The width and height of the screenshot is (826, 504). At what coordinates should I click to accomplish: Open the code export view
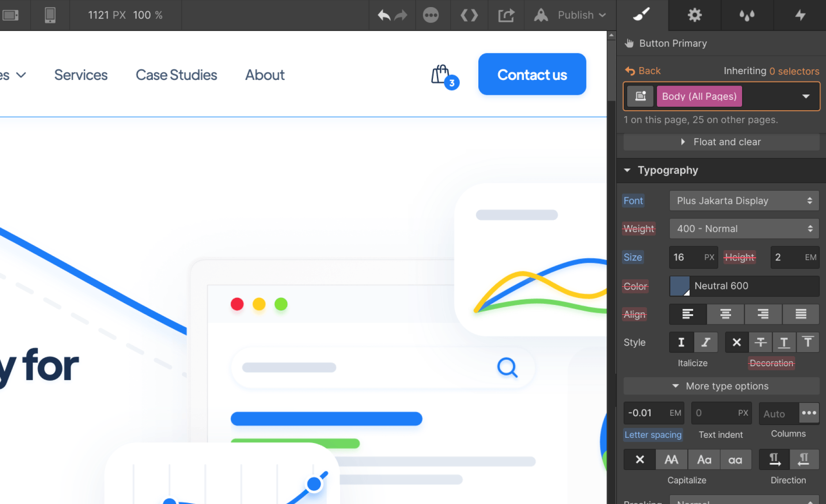click(469, 15)
